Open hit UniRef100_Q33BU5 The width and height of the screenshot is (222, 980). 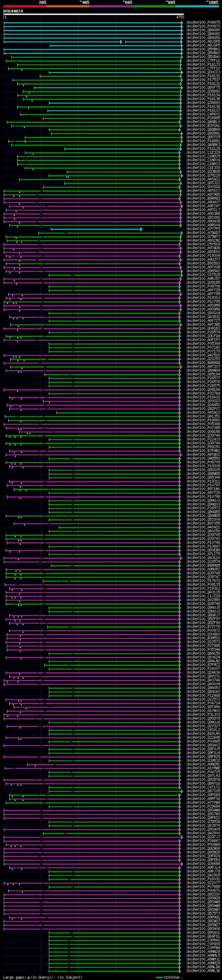203,172
